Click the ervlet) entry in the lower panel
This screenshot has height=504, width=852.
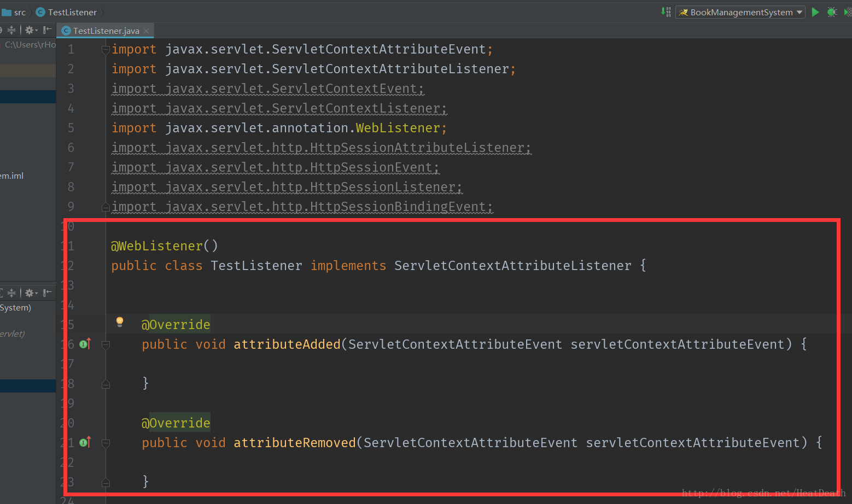point(13,333)
